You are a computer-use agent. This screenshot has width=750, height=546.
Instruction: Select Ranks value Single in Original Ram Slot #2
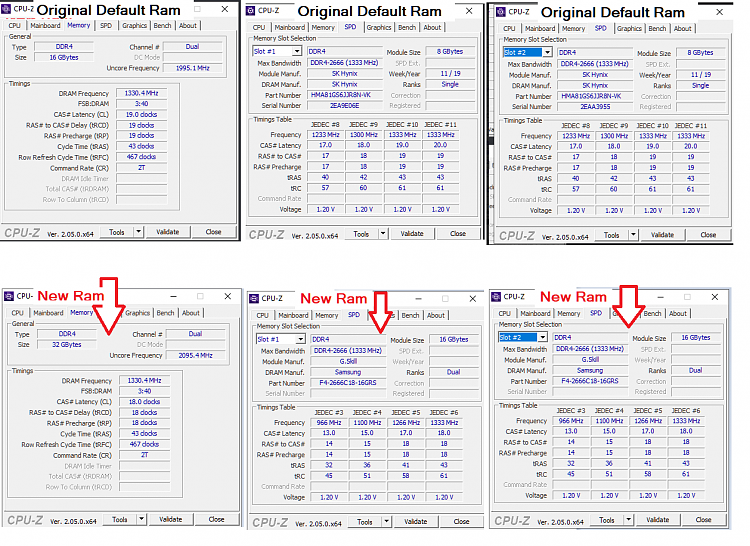[700, 86]
